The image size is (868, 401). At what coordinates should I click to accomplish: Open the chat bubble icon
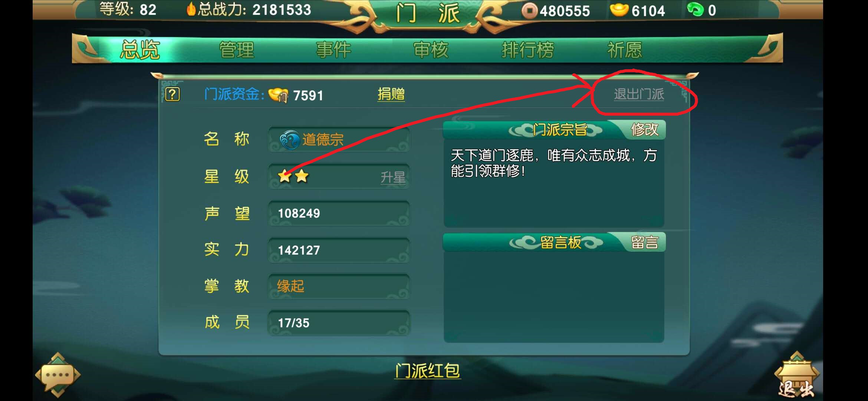58,375
